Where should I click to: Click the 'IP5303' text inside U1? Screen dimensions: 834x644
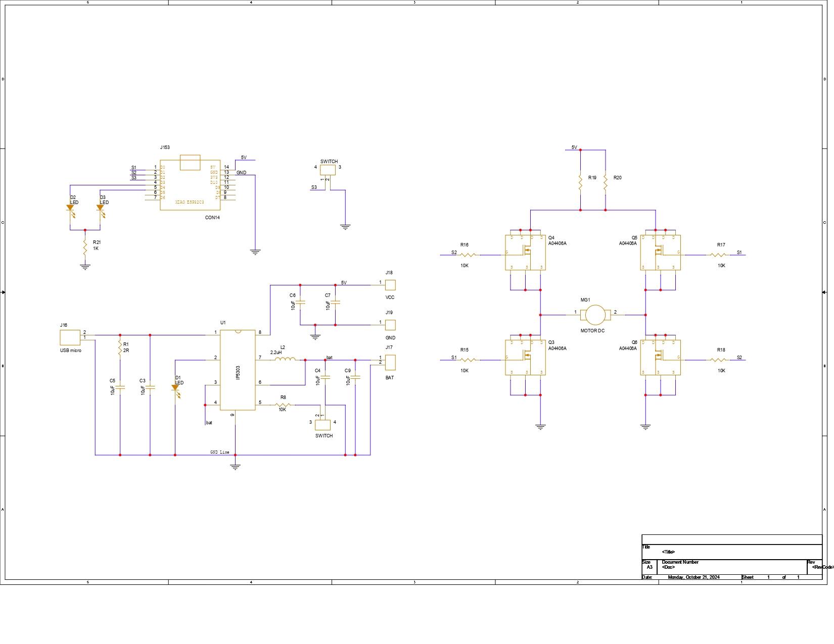(x=238, y=373)
